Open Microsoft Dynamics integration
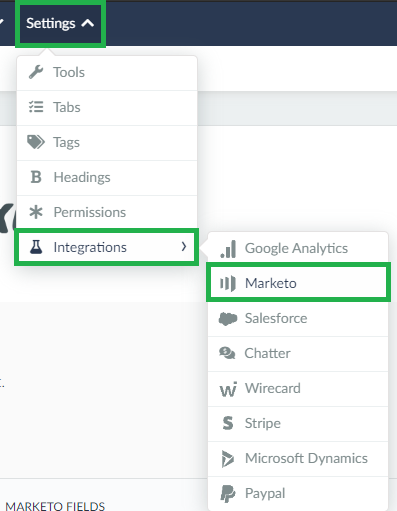 click(298, 459)
